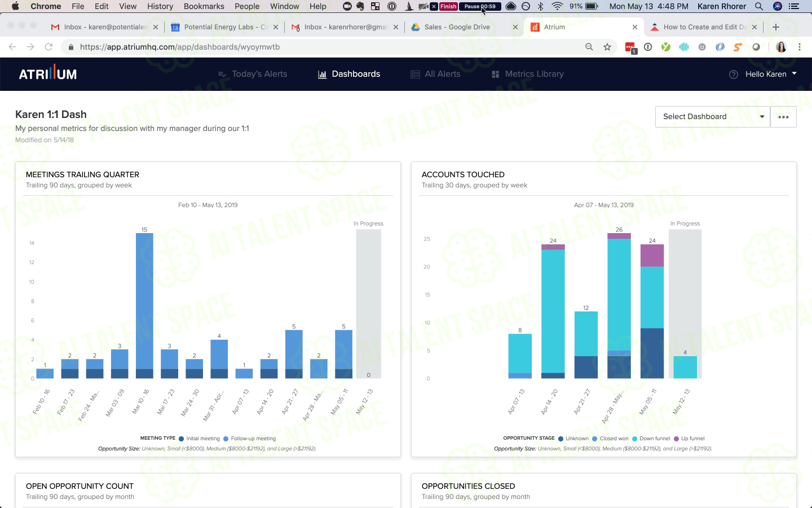812x508 pixels.
Task: Close the Atrium browser tab
Action: [635, 27]
